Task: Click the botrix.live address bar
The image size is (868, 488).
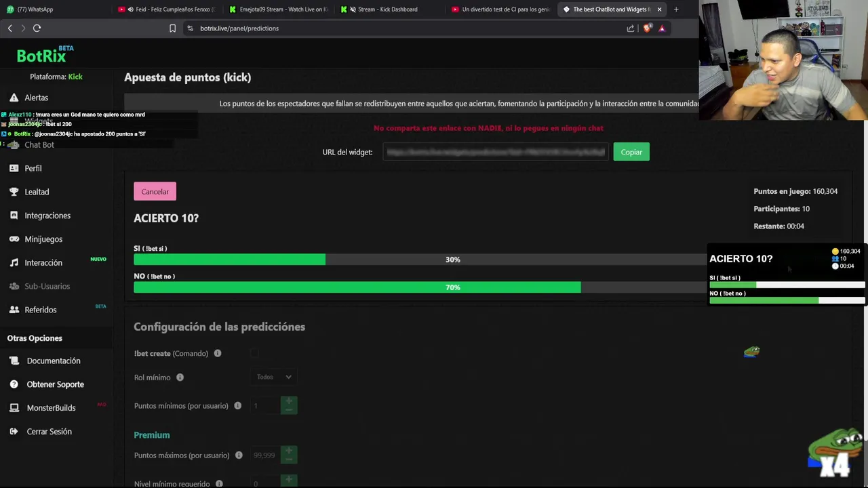Action: pos(239,28)
